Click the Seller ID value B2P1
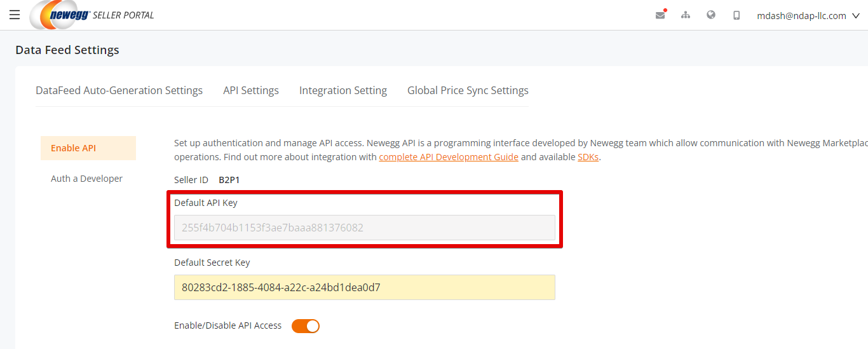 click(229, 180)
